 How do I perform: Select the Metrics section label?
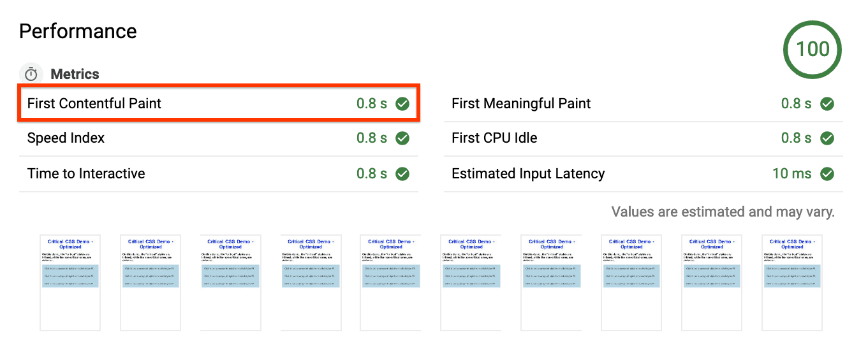(x=75, y=74)
